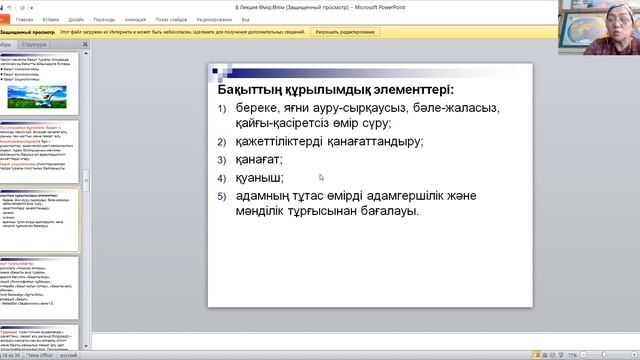
Task: Click the Redo icon in Quick Access
Action: (x=22, y=8)
